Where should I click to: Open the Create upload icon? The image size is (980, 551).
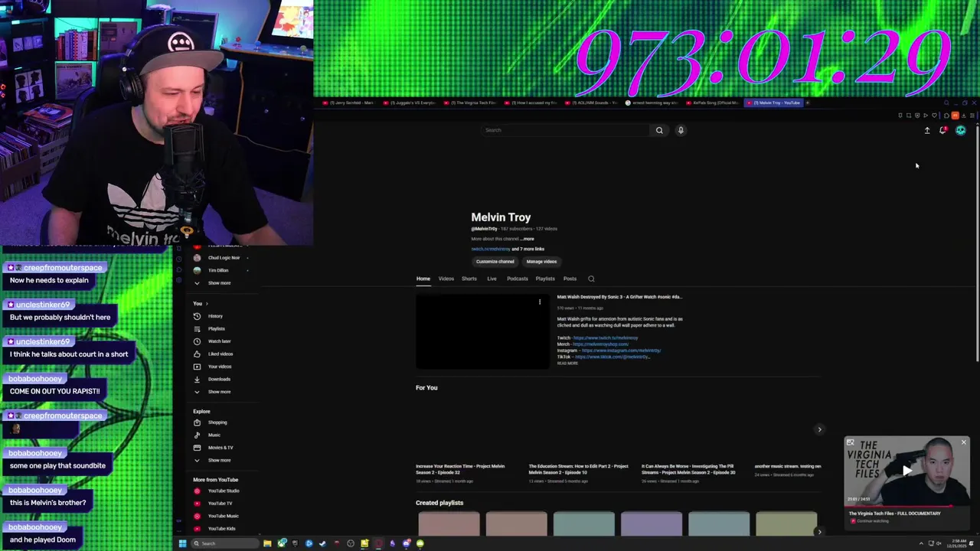click(x=927, y=130)
